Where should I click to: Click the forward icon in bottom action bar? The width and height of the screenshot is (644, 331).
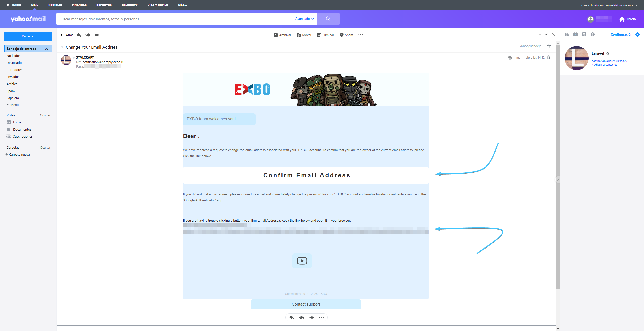[311, 317]
